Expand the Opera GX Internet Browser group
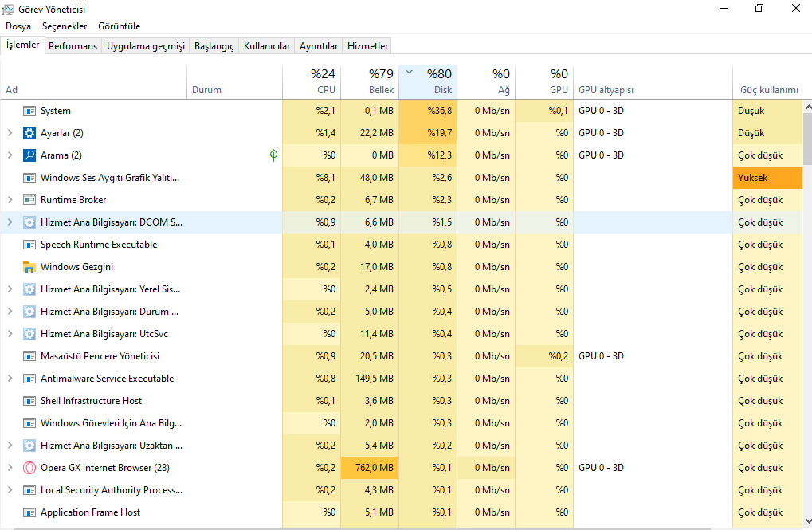The height and width of the screenshot is (530, 812). 10,468
